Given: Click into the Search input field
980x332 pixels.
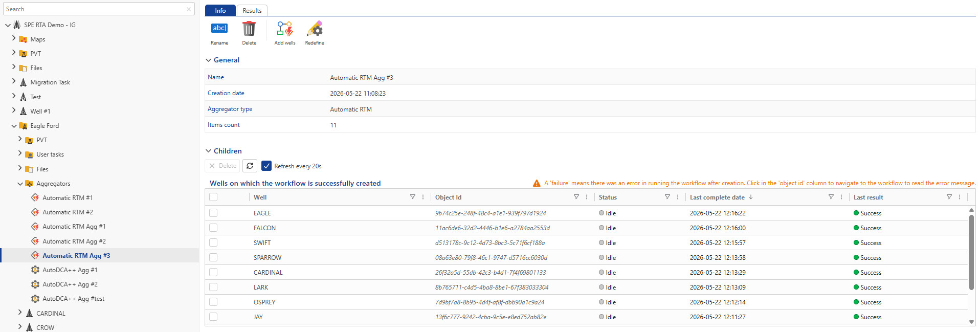Looking at the screenshot, I should [94, 9].
